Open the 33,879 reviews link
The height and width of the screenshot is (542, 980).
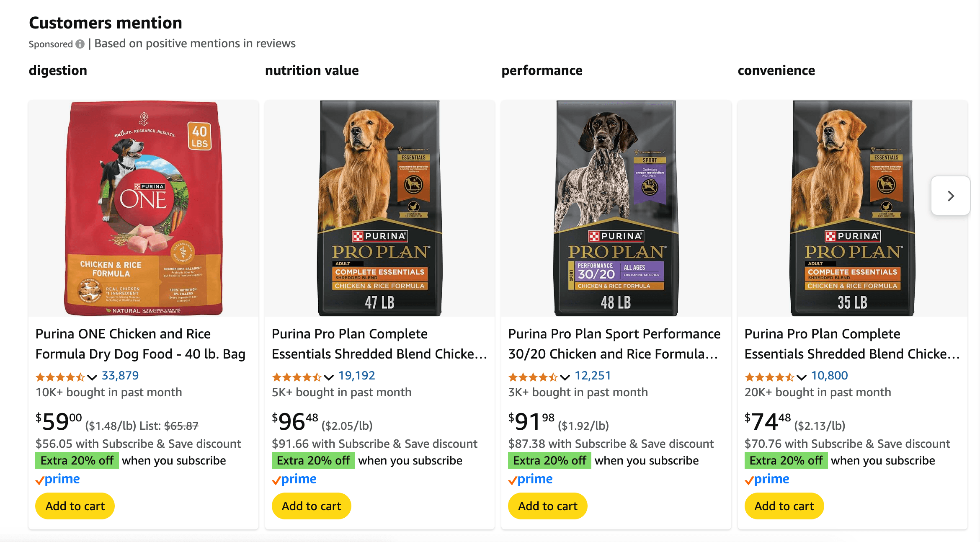[x=120, y=376]
